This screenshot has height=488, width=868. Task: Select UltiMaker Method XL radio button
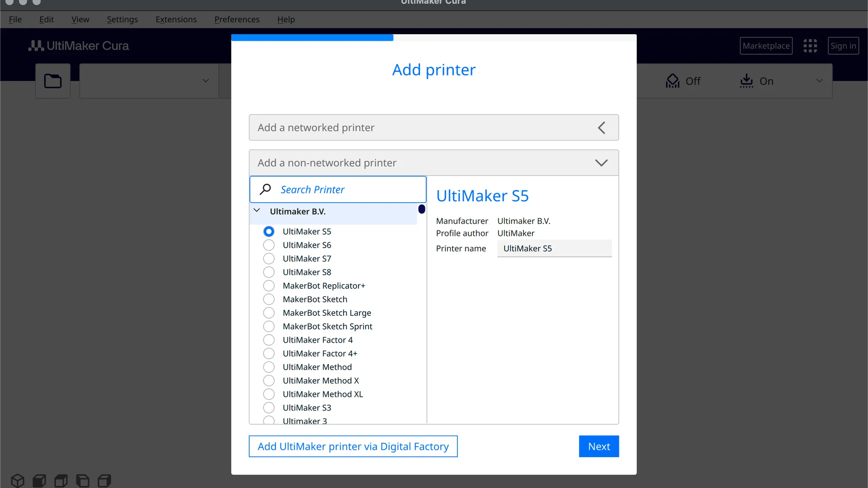(x=269, y=394)
